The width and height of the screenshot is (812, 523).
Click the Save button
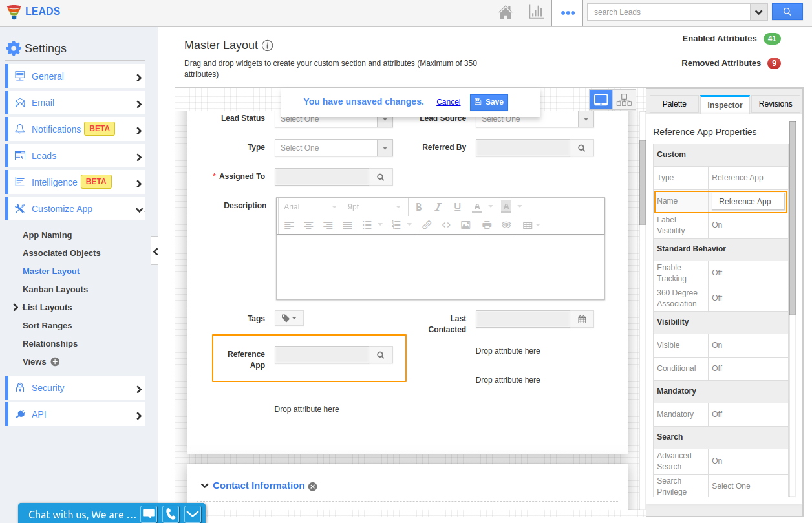coord(489,102)
